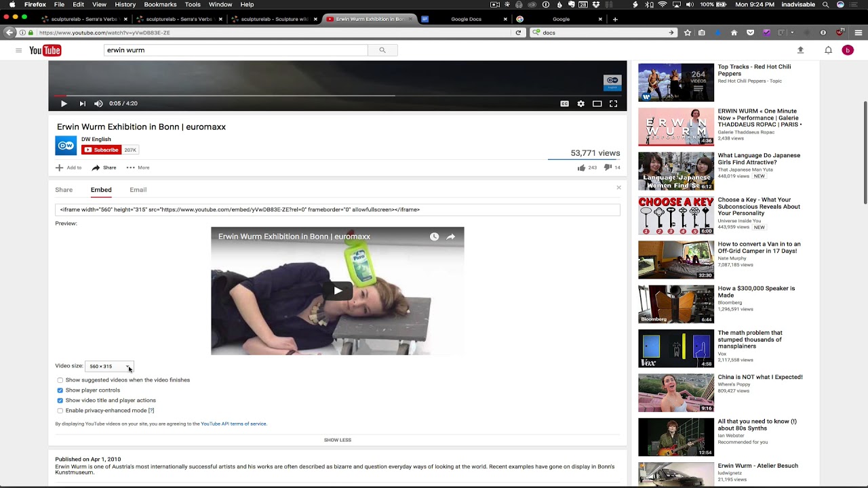This screenshot has width=868, height=488.
Task: Open the Vox math problem video thumbnail
Action: [676, 348]
